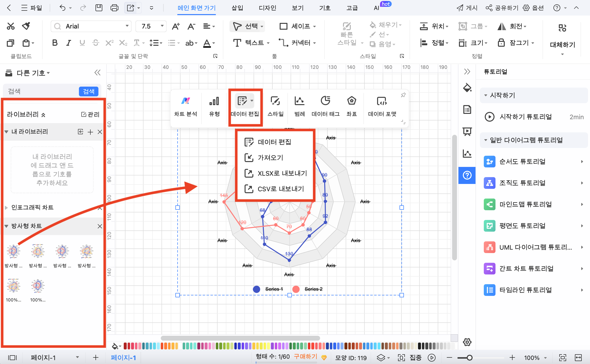Increase font size with A+ icon
Screen dimensions: 590x364
pos(176,26)
